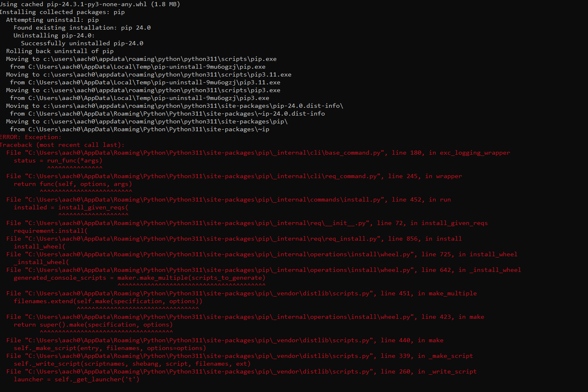Image resolution: width=588 pixels, height=392 pixels.
Task: Click 'status = run_func(*args)' code line
Action: pos(58,160)
